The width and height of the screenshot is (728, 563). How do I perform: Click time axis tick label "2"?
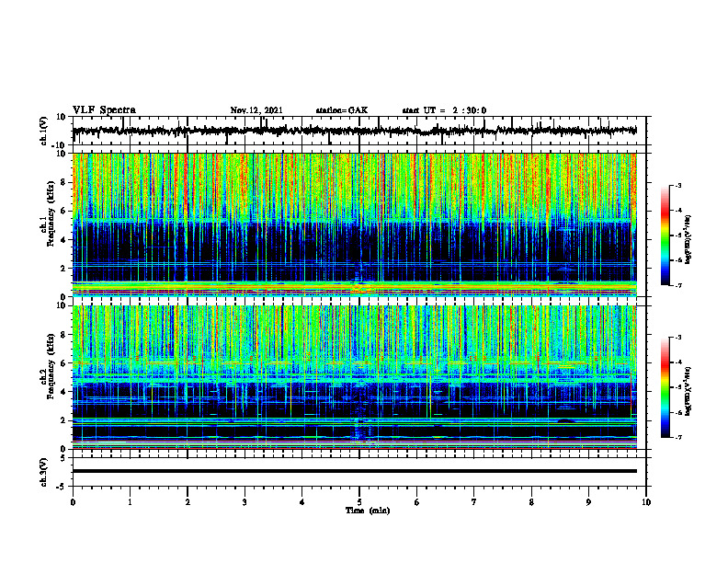[188, 502]
